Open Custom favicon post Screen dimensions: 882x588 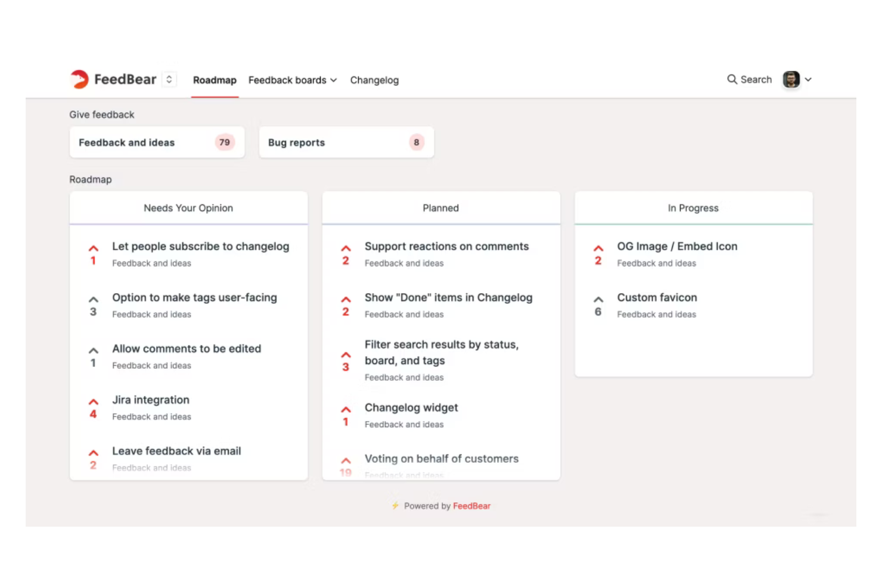tap(657, 297)
